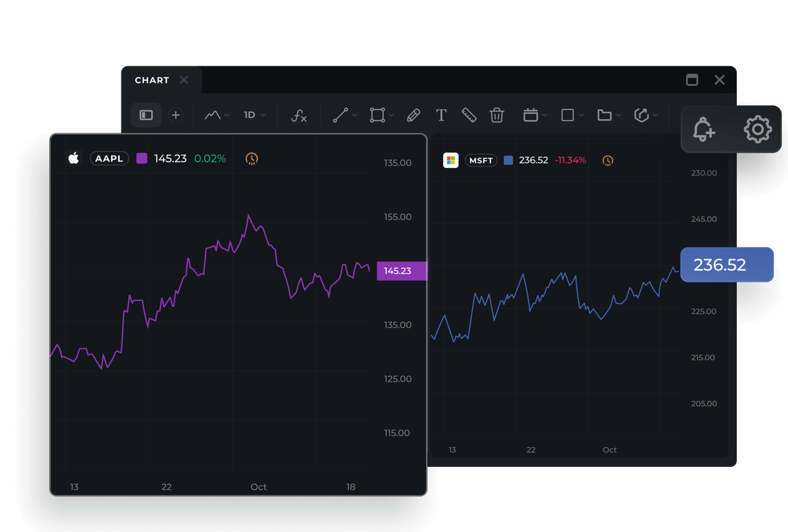Click 115.00 on the AAPL price axis
788x532 pixels.
coord(398,433)
